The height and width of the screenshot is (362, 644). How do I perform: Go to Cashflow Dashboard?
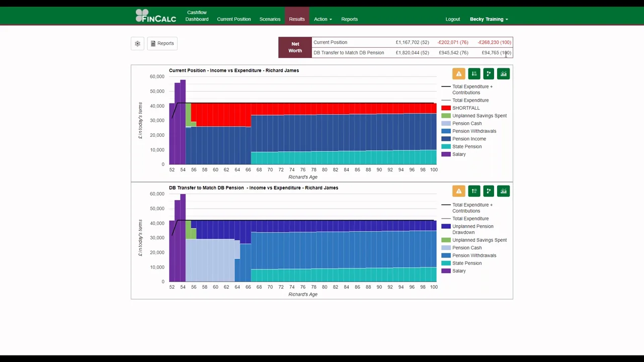197,16
